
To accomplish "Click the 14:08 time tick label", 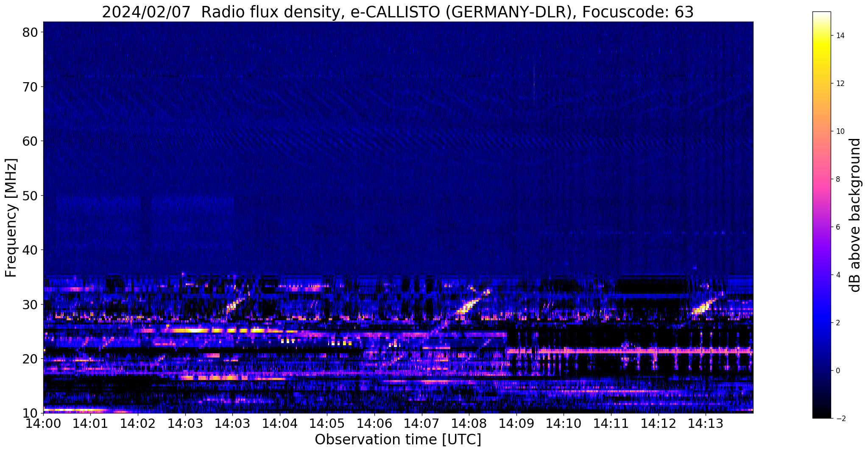I will (469, 424).
